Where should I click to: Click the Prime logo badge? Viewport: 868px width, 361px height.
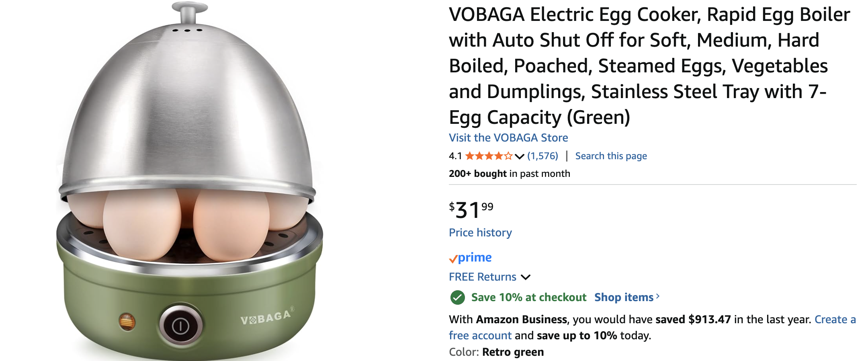(471, 258)
